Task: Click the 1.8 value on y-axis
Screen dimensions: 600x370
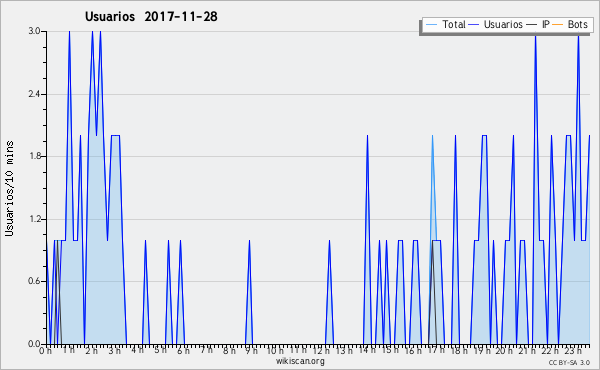Action: pos(34,156)
